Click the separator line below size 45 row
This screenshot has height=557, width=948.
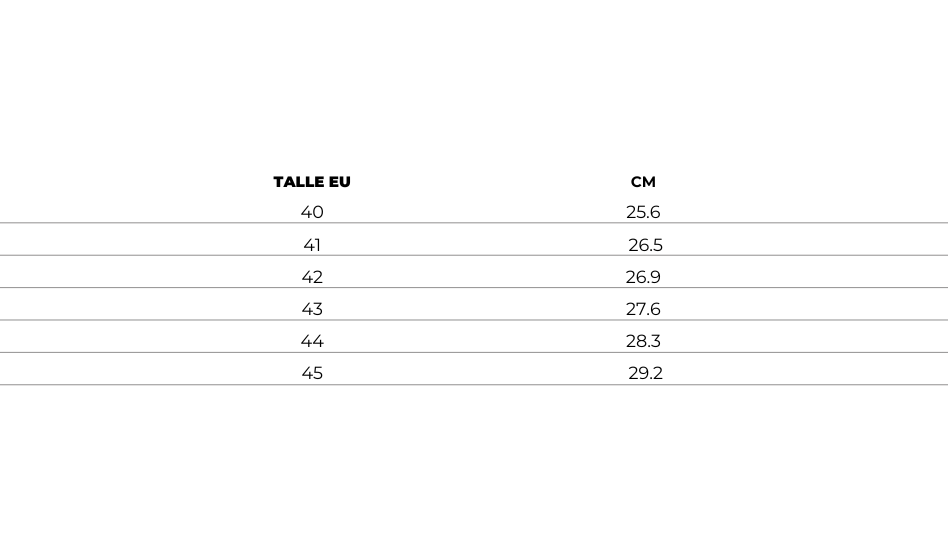[474, 385]
